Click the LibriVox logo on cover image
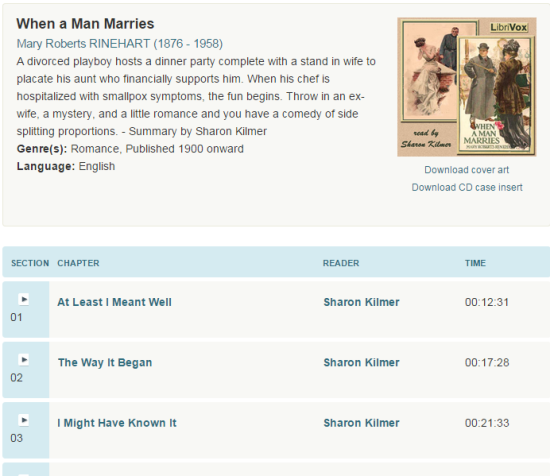Screen dimensions: 550x476 point(509,27)
